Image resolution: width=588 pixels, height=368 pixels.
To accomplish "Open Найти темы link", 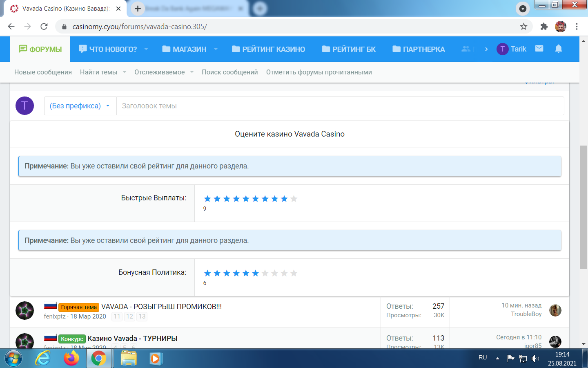I will point(98,72).
